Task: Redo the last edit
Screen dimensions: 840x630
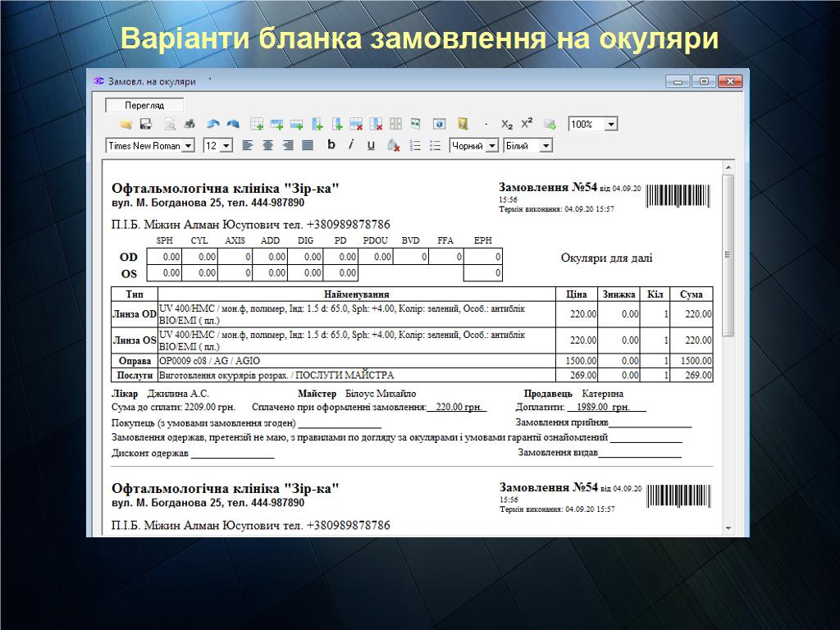Action: [233, 124]
